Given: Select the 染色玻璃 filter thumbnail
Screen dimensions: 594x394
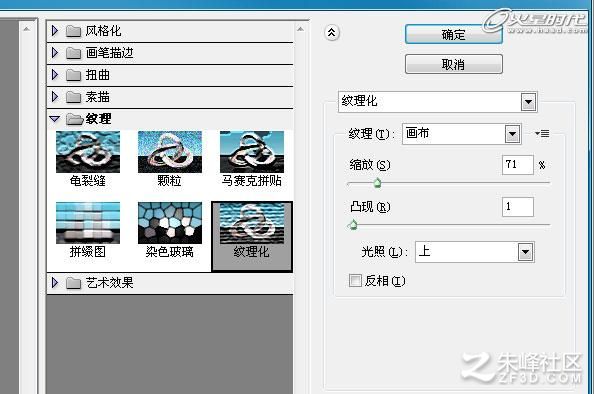Looking at the screenshot, I should (170, 223).
